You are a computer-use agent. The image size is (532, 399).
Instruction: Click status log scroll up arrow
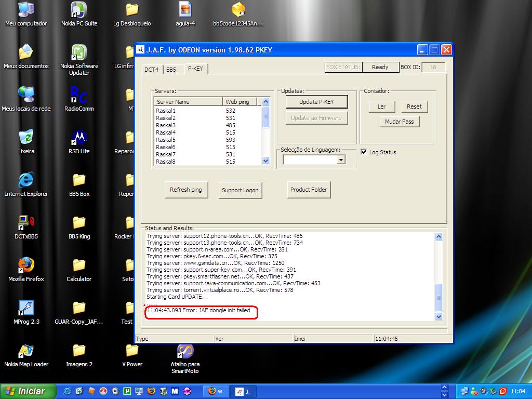438,236
